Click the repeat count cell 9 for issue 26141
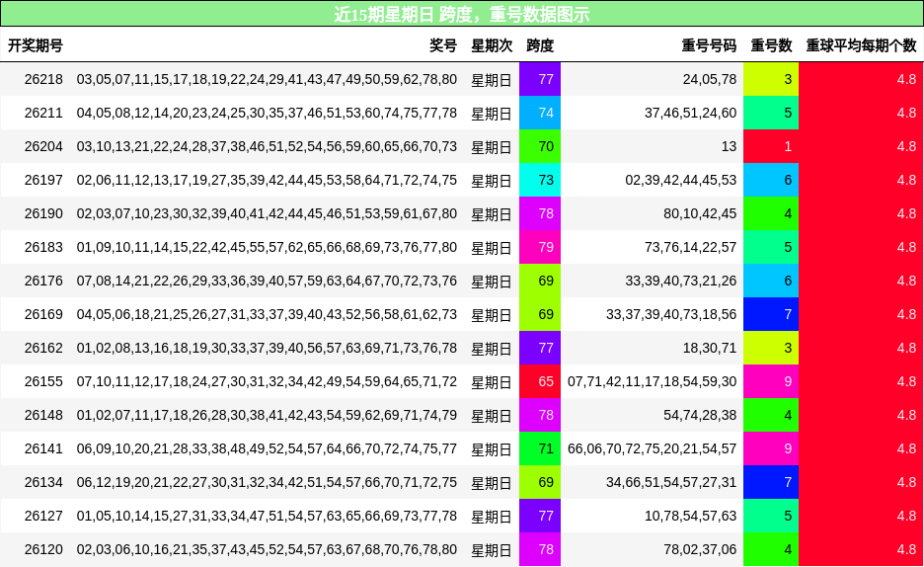This screenshot has height=567, width=924. coord(771,449)
